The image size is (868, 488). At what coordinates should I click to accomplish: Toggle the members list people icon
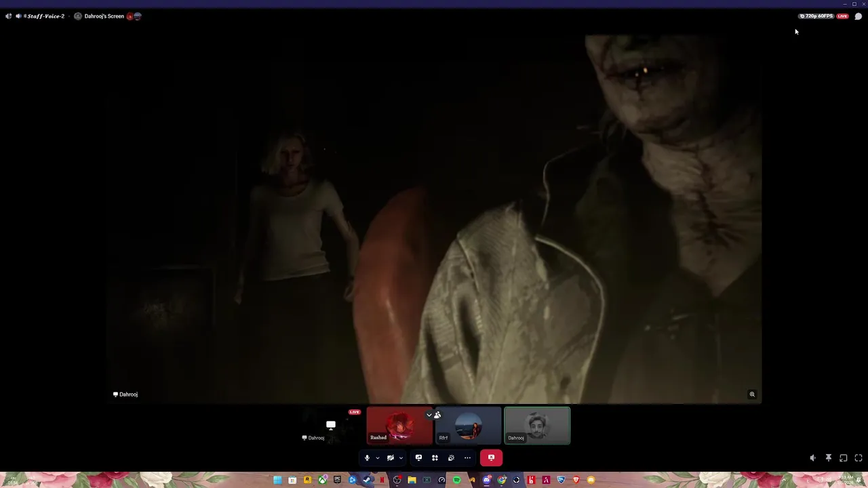click(437, 415)
